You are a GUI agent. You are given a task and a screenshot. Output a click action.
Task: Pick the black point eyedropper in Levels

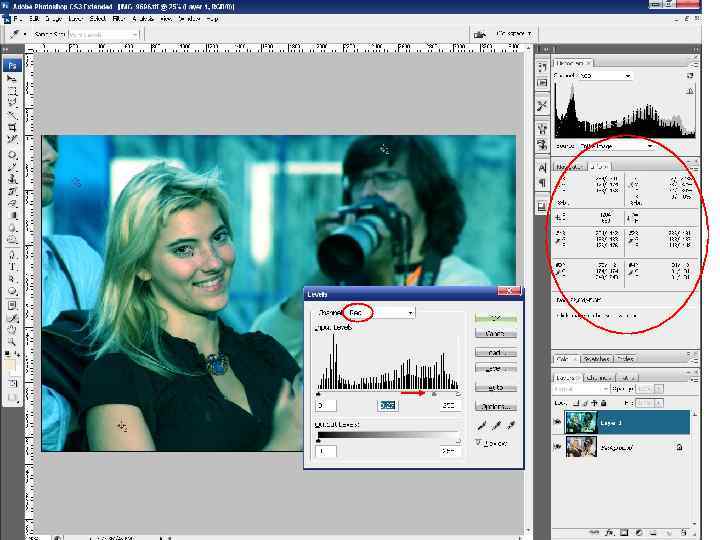coord(480,426)
